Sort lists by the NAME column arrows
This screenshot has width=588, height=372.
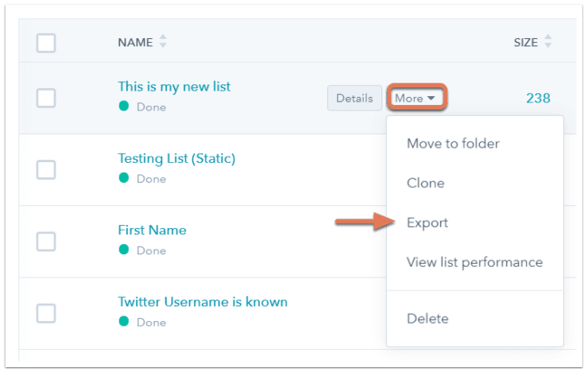click(163, 41)
